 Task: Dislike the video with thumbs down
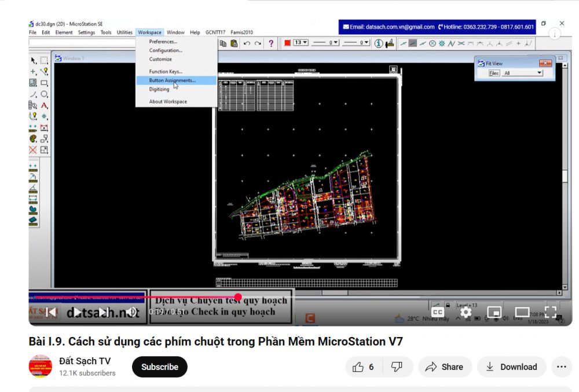pos(397,367)
